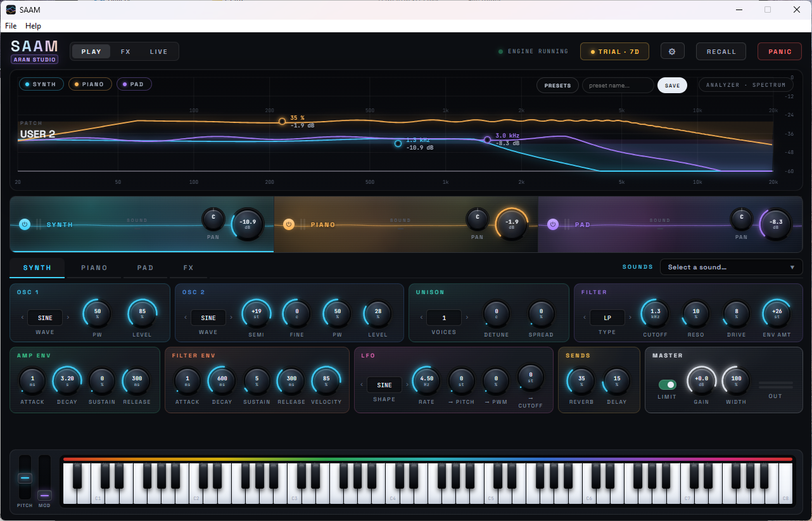Viewport: 812px width, 521px height.
Task: Select previous FILTER type arrow
Action: pyautogui.click(x=585, y=318)
